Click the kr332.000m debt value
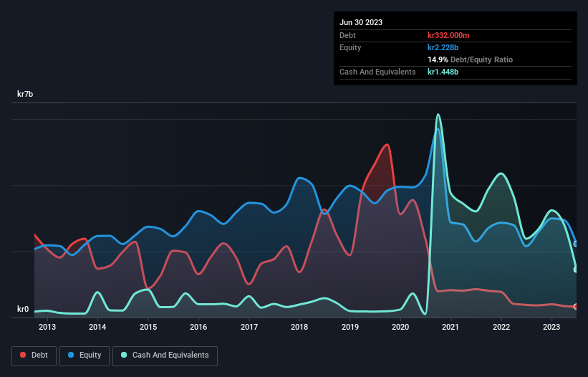 click(448, 35)
